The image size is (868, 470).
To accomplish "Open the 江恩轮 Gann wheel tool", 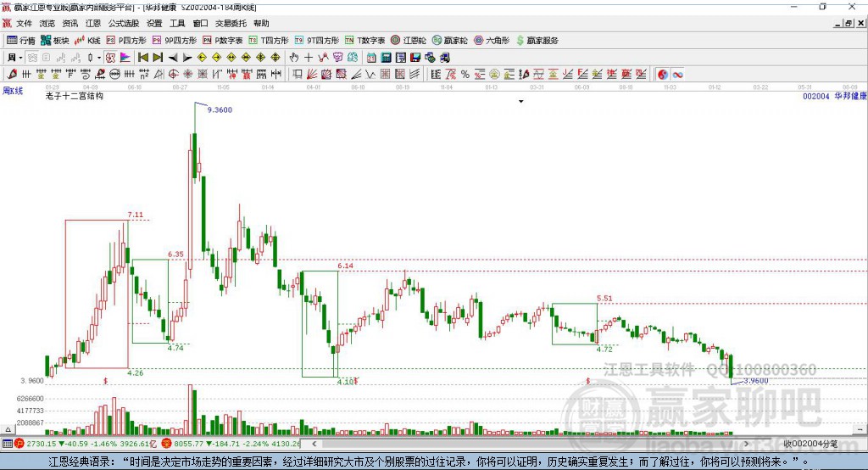I will tap(408, 41).
